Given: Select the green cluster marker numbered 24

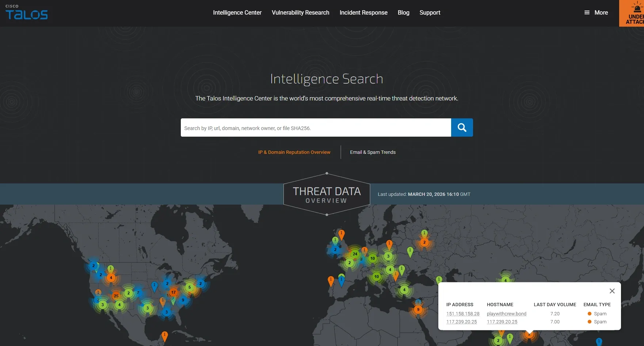Looking at the screenshot, I should point(355,254).
